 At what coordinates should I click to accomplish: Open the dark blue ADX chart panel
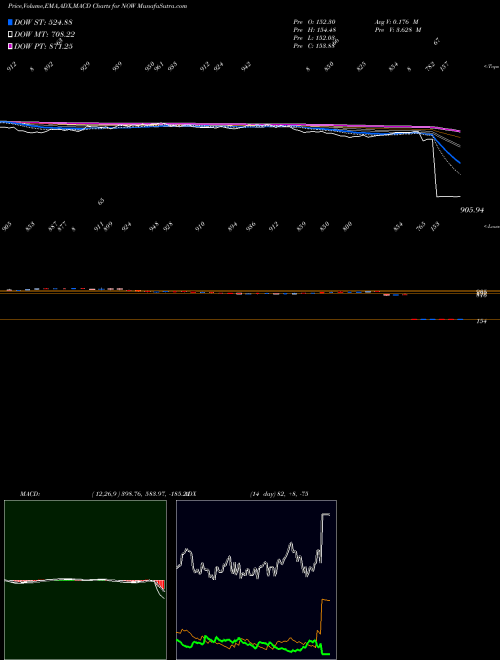[256, 580]
